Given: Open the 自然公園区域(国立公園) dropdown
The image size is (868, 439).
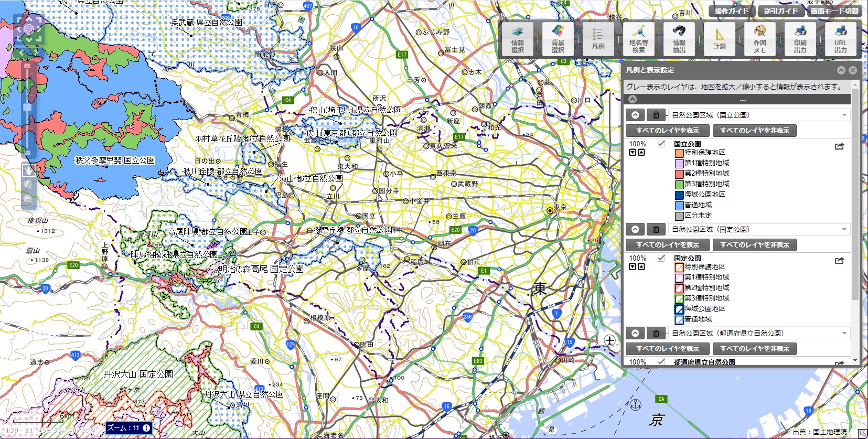Looking at the screenshot, I should 759,115.
